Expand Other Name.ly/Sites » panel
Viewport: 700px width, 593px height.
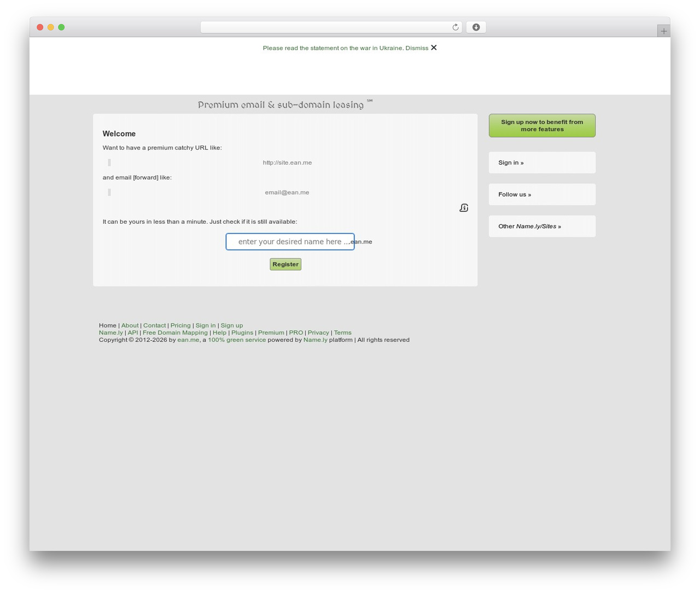pyautogui.click(x=542, y=226)
